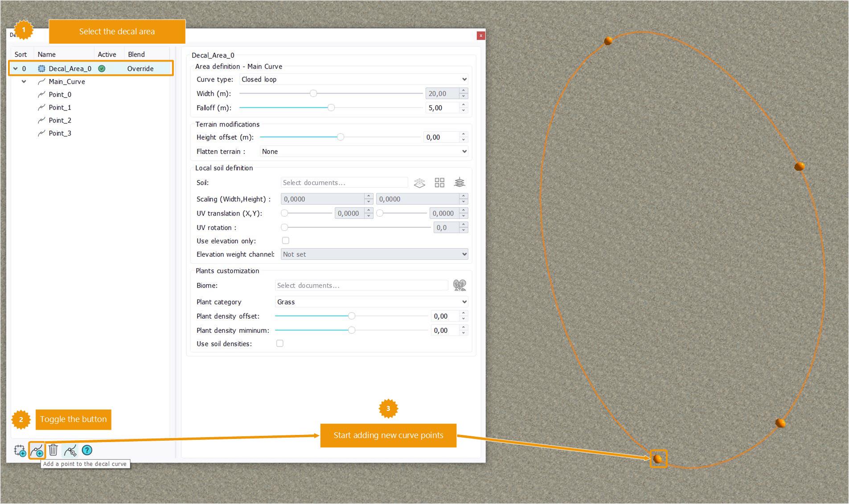Click the stacked layers icon right of Soil

coord(459,183)
